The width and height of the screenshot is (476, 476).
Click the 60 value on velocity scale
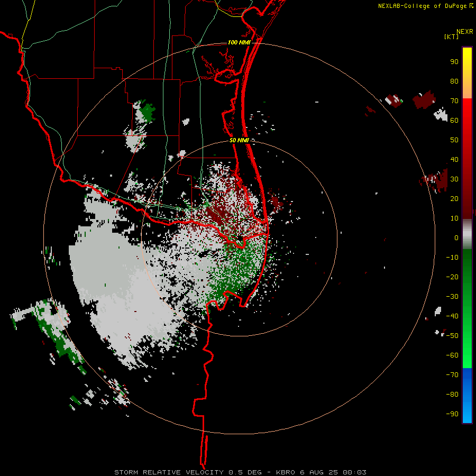454,120
